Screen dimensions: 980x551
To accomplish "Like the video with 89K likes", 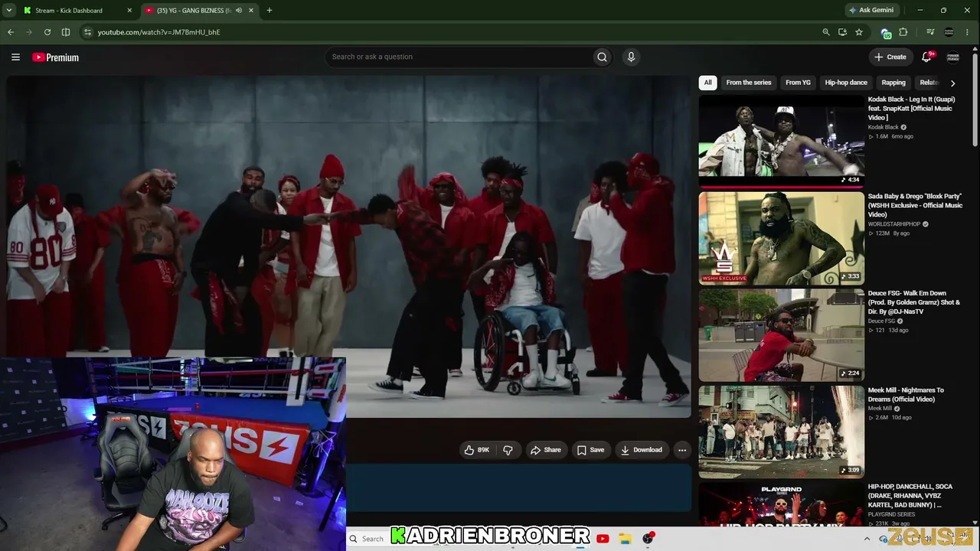I will 477,450.
